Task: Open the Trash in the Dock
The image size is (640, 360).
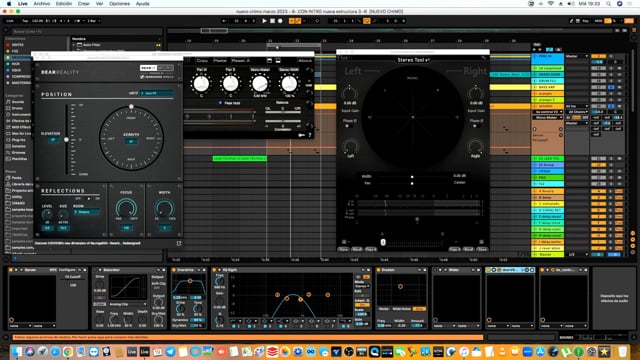Action: click(x=622, y=351)
